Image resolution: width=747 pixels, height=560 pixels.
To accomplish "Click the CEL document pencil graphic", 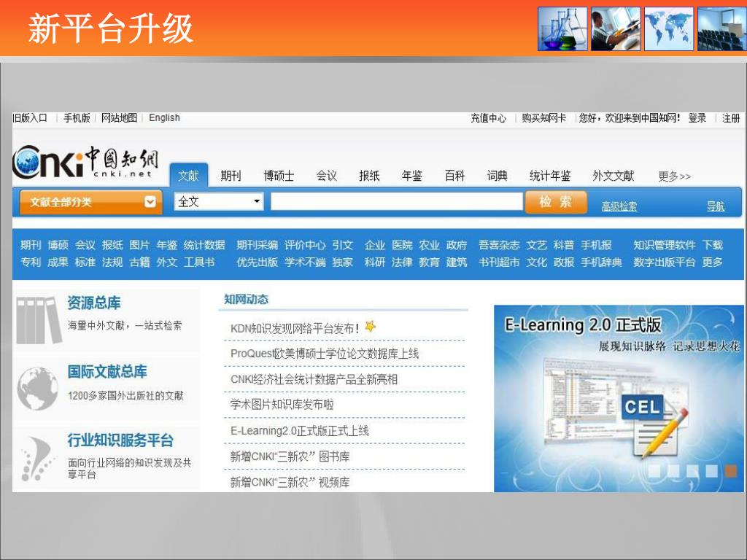I will tap(655, 426).
